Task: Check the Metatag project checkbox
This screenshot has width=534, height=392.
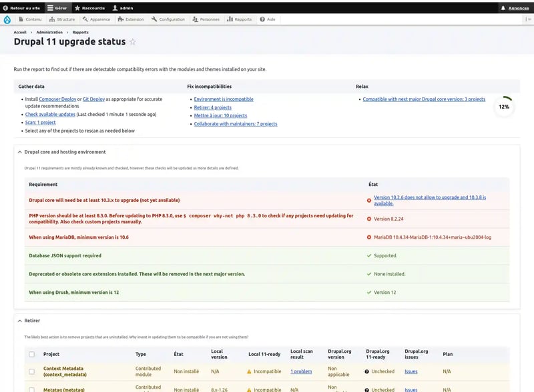Action: 31,390
